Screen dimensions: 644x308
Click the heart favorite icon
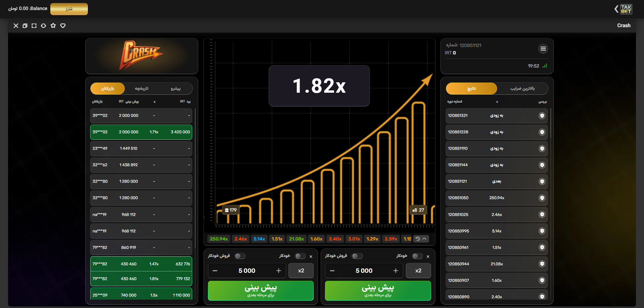click(63, 26)
